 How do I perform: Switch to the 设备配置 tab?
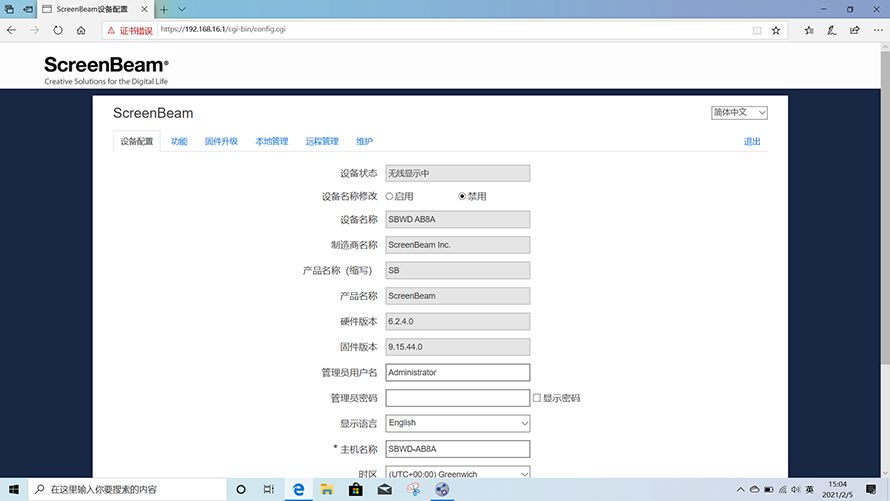pos(137,141)
